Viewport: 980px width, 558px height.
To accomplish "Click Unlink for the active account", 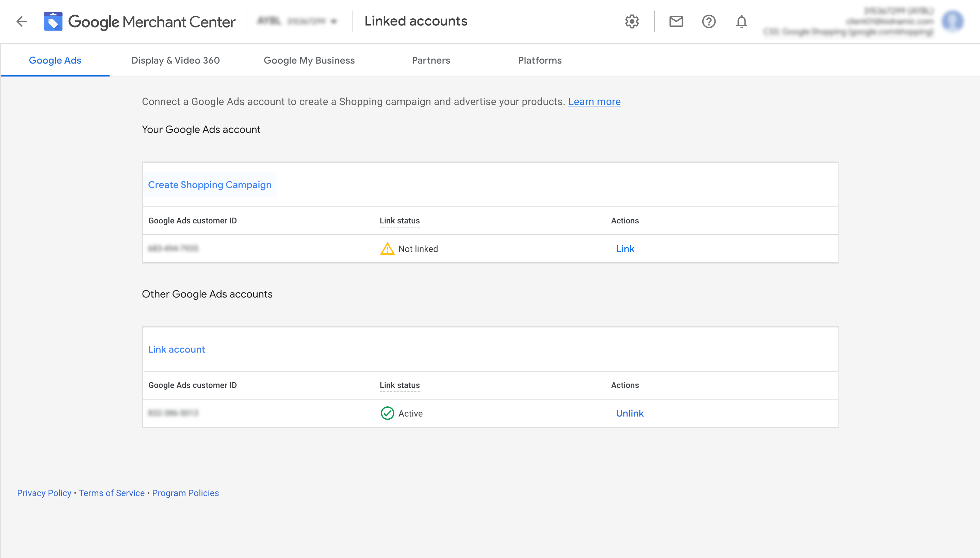I will point(630,413).
